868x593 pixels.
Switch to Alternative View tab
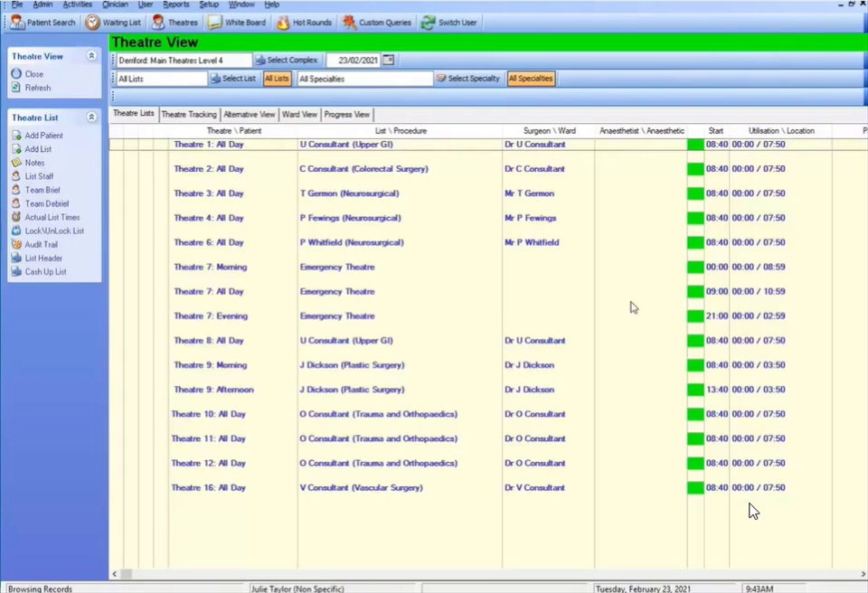(x=250, y=115)
